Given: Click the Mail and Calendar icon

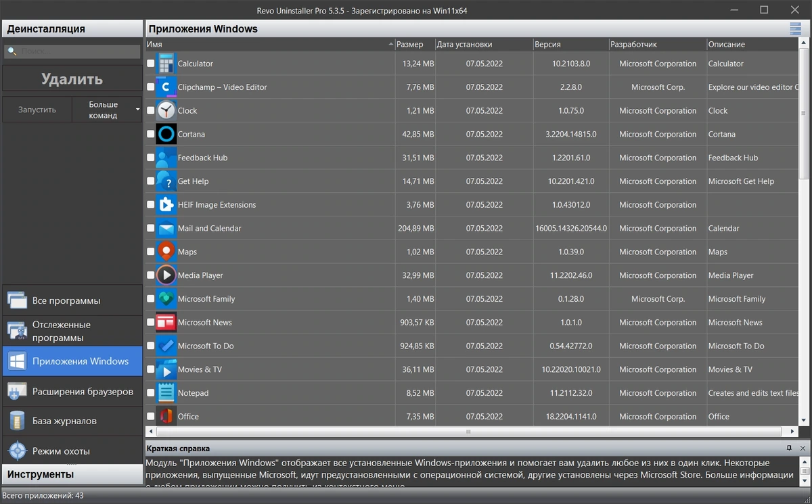Looking at the screenshot, I should 166,228.
